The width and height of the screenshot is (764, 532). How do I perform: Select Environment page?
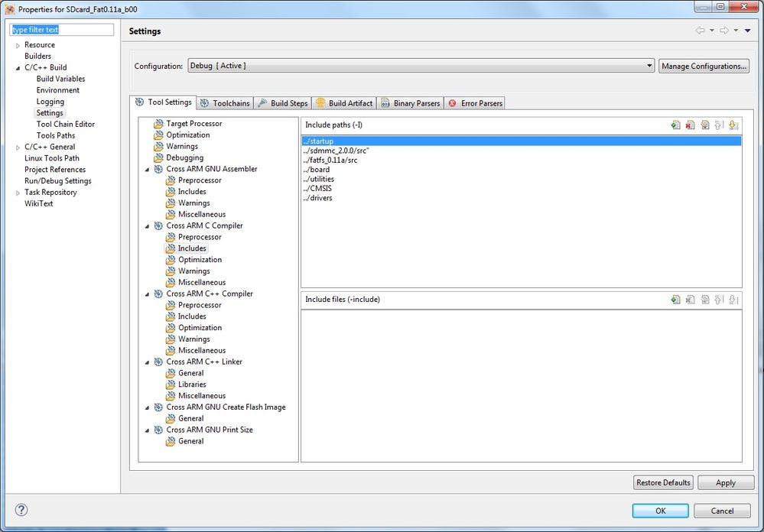tap(57, 90)
